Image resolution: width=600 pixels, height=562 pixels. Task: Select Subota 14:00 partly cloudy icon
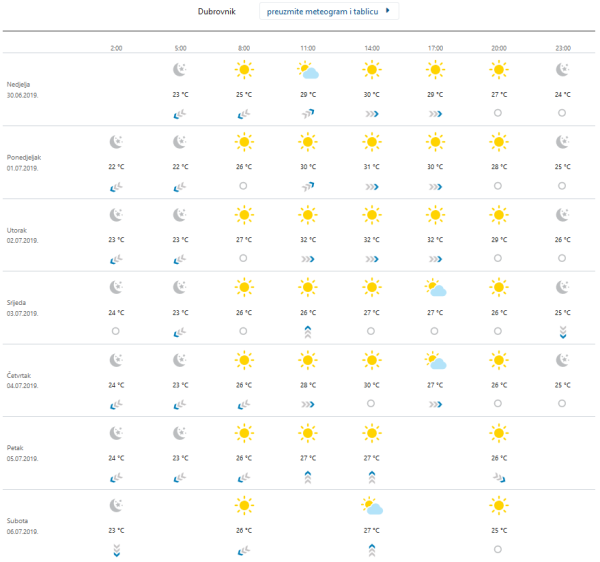pyautogui.click(x=372, y=506)
